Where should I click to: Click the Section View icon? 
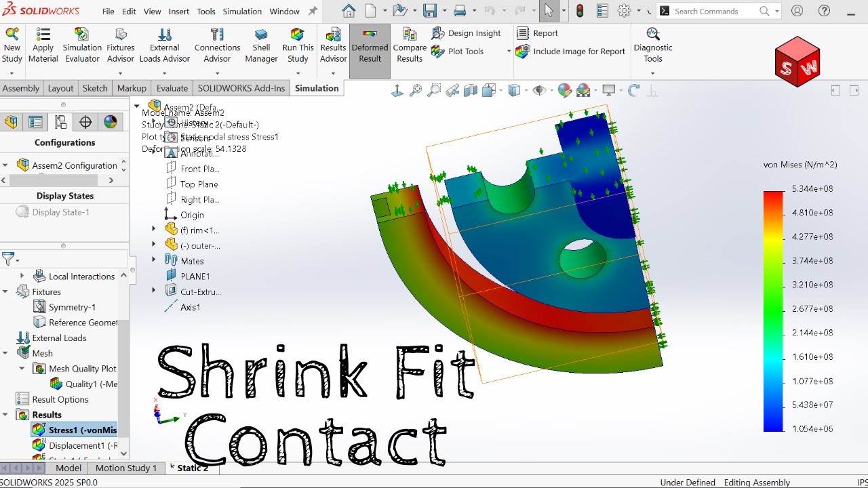point(470,90)
